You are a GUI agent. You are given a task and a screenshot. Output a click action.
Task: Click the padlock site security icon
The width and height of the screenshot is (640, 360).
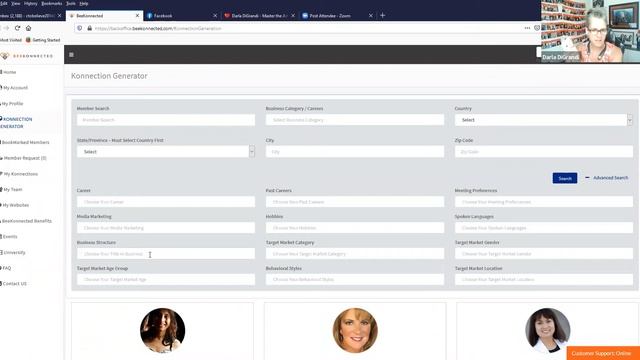(90, 28)
